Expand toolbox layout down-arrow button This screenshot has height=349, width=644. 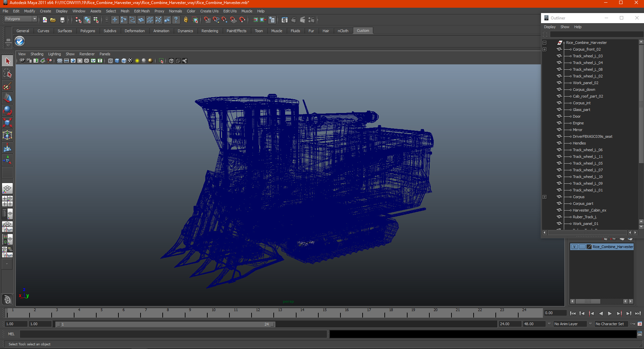click(x=7, y=264)
